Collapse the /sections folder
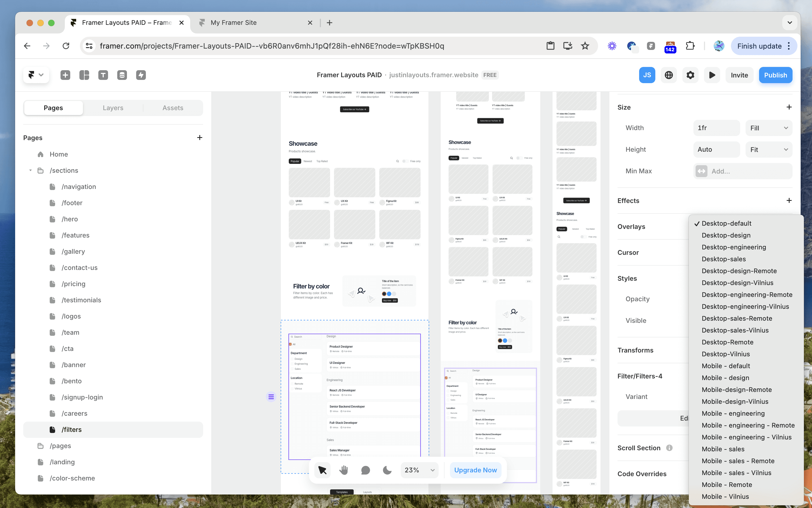The image size is (812, 508). pyautogui.click(x=31, y=170)
